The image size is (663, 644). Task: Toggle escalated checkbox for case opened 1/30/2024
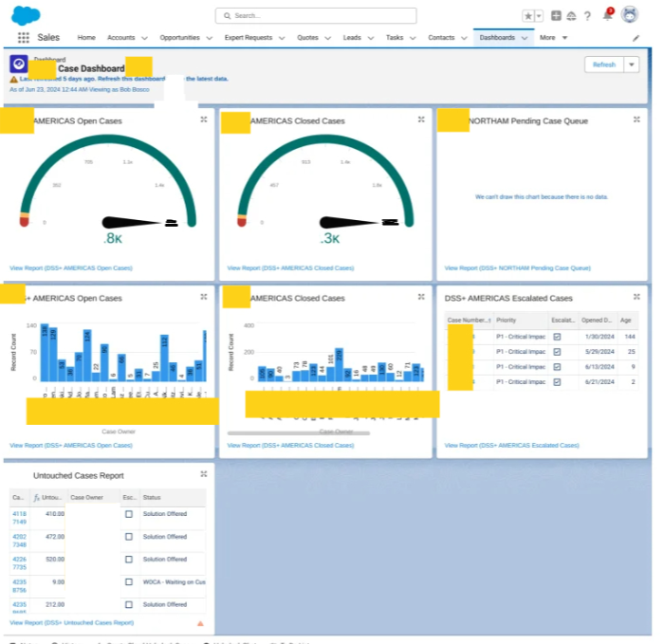(557, 337)
